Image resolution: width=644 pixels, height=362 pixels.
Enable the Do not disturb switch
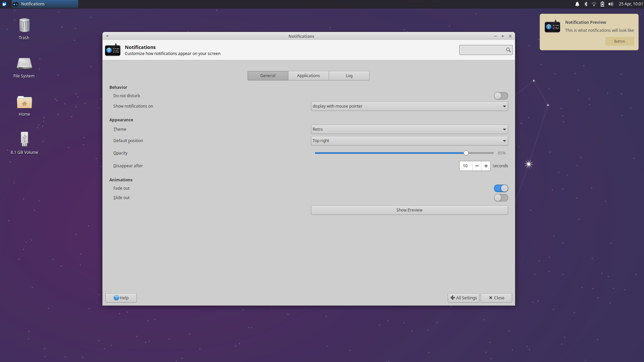(501, 96)
